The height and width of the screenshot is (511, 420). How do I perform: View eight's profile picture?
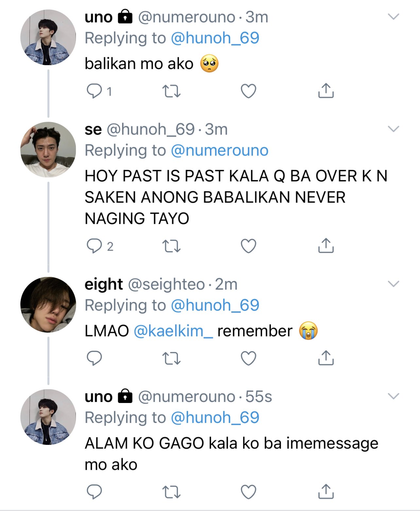(48, 305)
